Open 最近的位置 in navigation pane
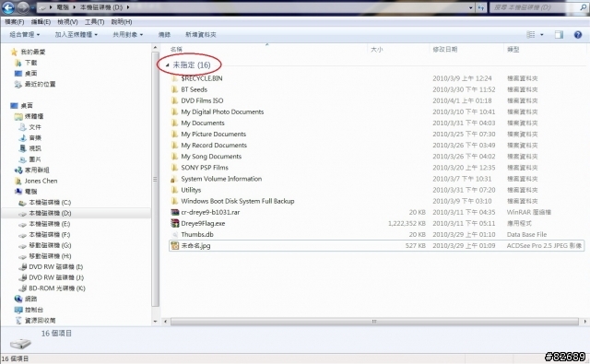 tap(40, 84)
